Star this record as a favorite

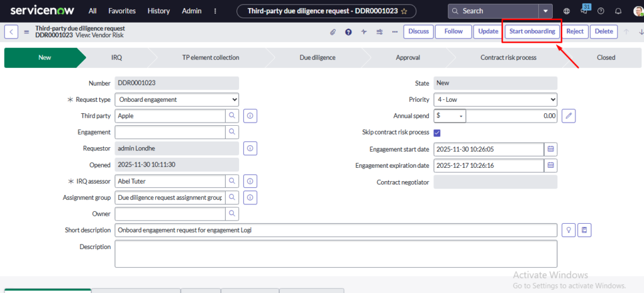click(404, 11)
